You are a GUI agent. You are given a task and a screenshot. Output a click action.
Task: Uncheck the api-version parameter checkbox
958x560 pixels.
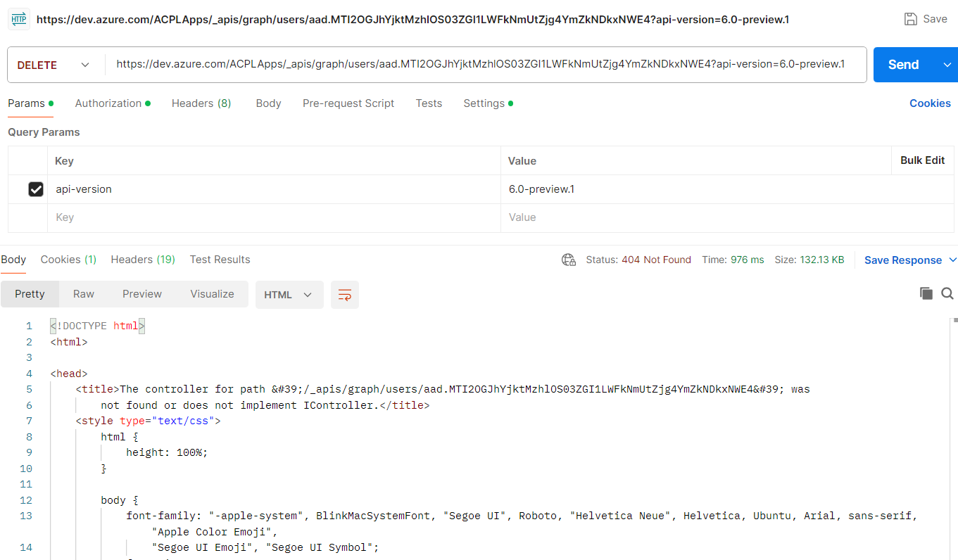coord(36,189)
